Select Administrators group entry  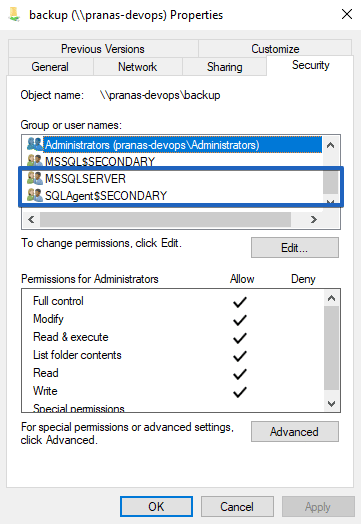pyautogui.click(x=174, y=145)
